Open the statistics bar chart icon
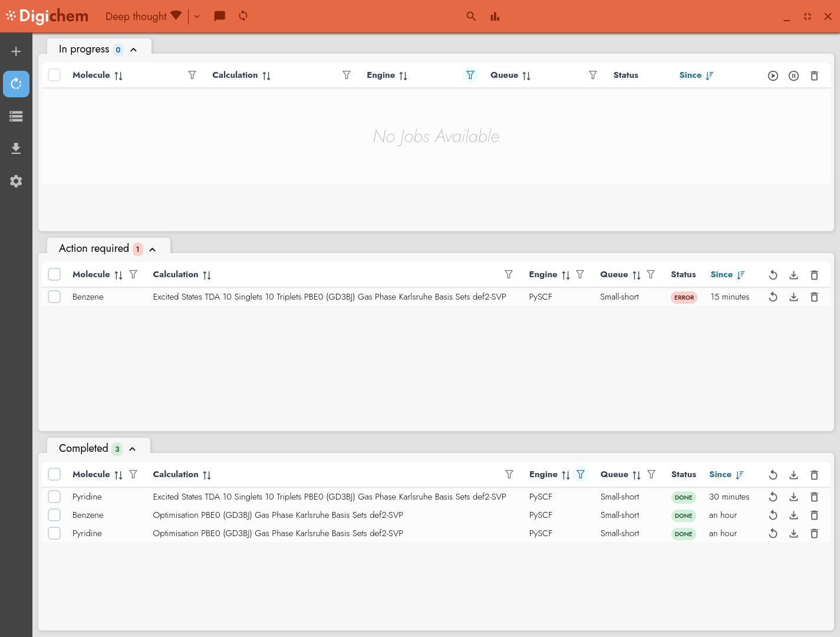 pyautogui.click(x=495, y=17)
